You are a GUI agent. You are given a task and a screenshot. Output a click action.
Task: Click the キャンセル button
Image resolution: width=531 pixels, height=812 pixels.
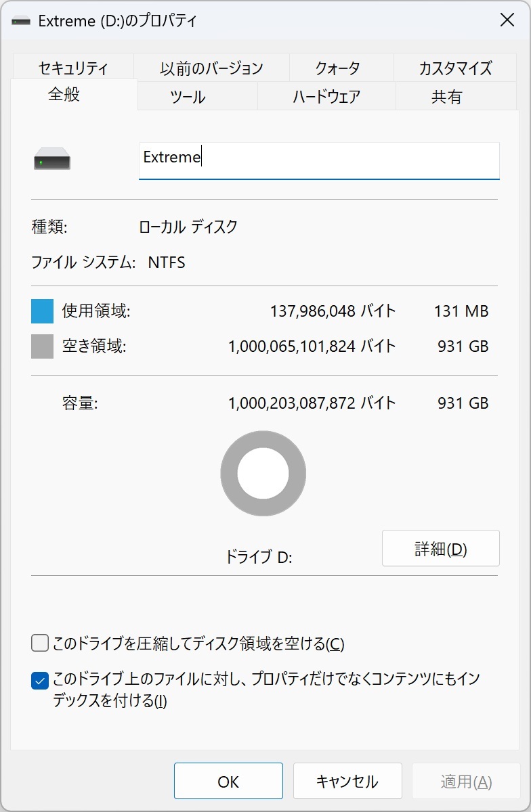click(x=347, y=782)
